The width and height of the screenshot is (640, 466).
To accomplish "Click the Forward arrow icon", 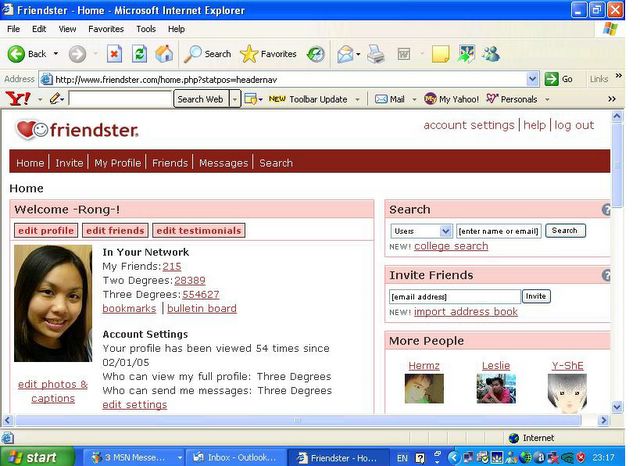I will pos(77,54).
